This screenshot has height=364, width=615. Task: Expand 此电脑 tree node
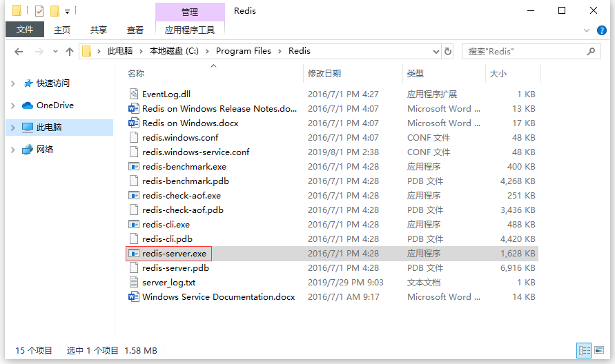(x=13, y=128)
